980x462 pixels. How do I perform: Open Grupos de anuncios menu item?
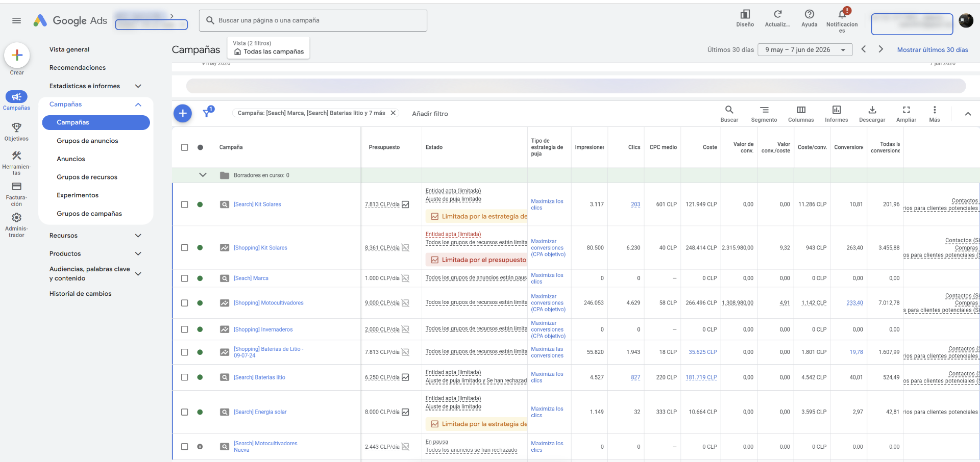(87, 141)
